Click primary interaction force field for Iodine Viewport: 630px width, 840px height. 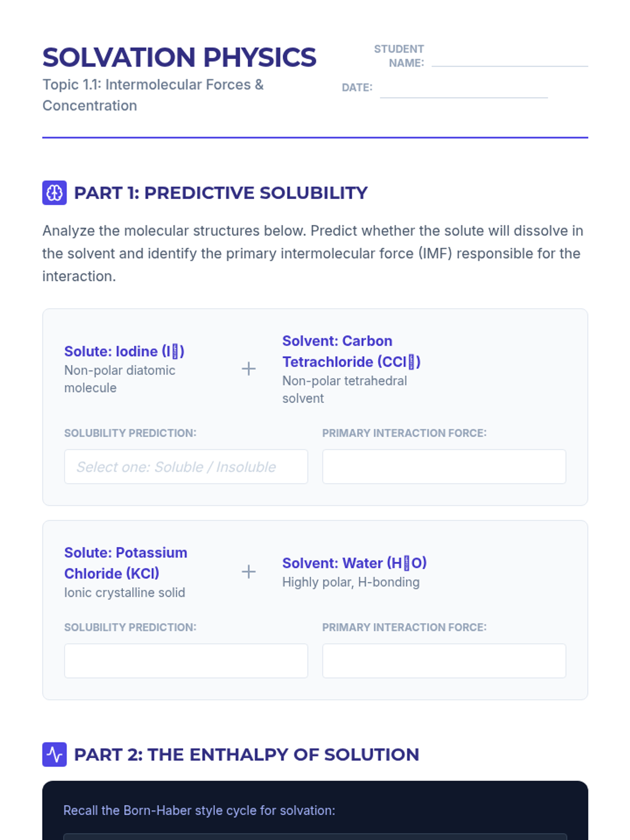click(x=444, y=467)
